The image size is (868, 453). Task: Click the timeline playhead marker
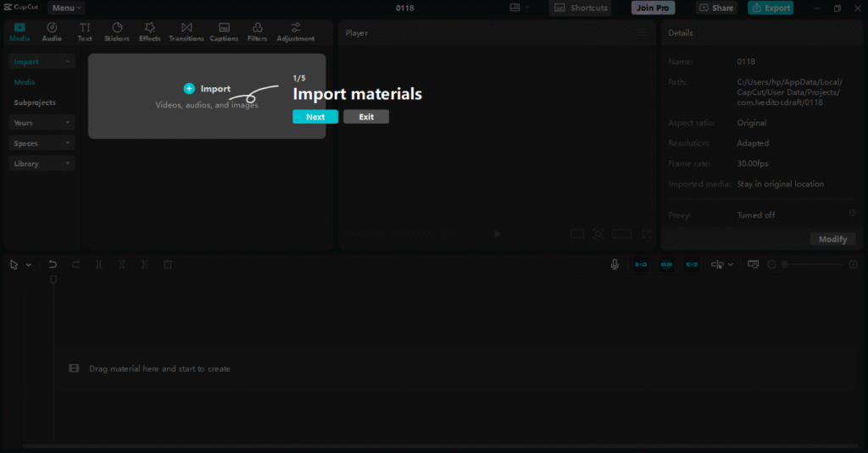coord(53,280)
